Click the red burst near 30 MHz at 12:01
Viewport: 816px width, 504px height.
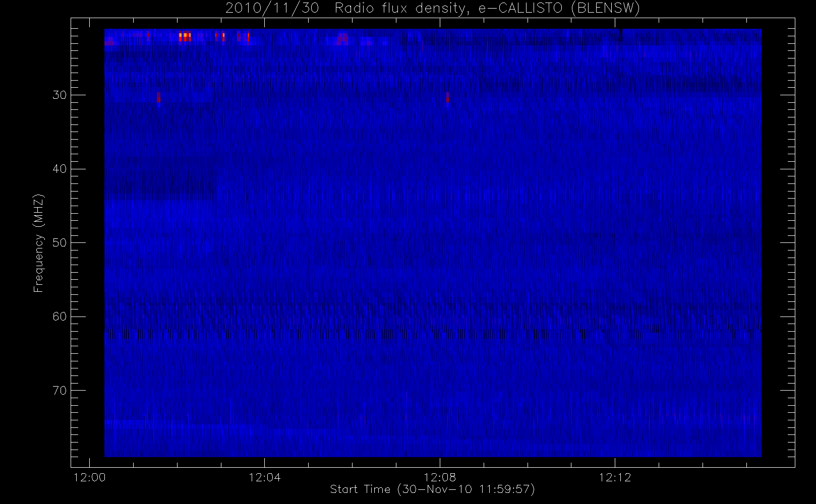[x=158, y=97]
